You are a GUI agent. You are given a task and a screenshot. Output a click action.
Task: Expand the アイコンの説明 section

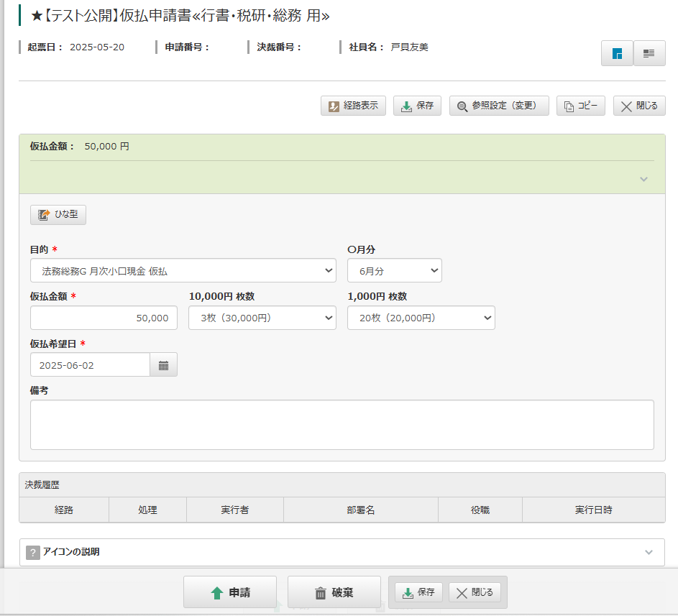649,552
